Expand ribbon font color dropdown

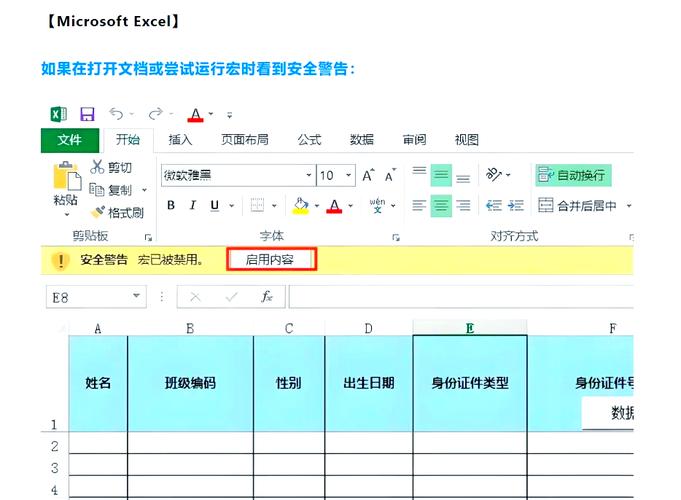350,205
